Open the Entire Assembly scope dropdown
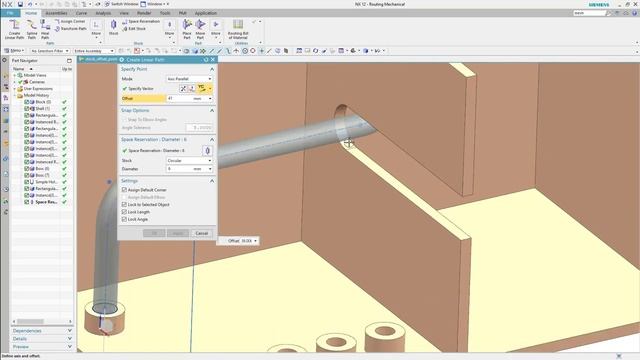The height and width of the screenshot is (360, 640). pos(93,51)
